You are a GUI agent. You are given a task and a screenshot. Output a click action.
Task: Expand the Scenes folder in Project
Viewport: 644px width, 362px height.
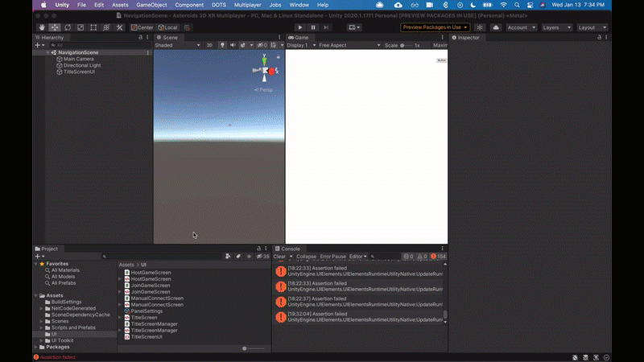point(42,321)
